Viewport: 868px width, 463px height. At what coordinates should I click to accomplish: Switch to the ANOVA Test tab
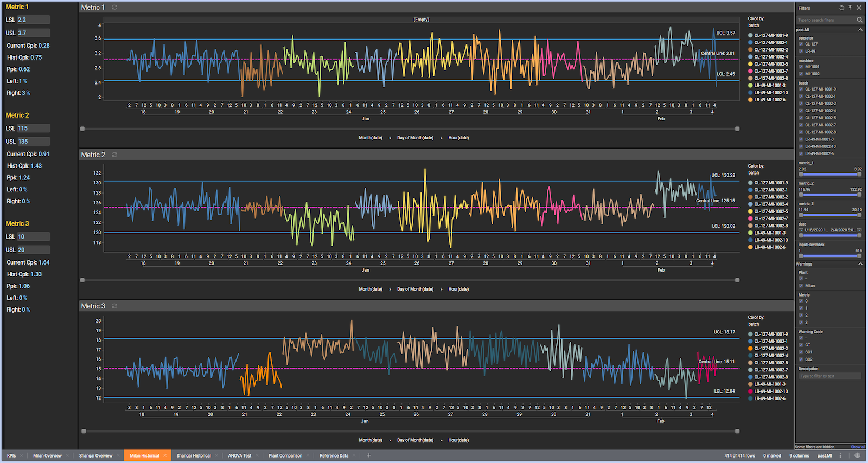click(x=239, y=456)
